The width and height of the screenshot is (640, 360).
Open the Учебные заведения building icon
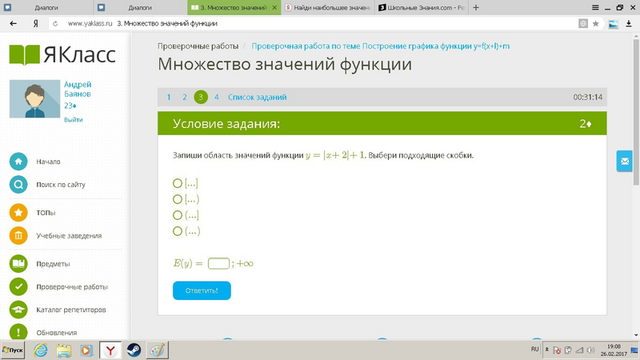18,236
